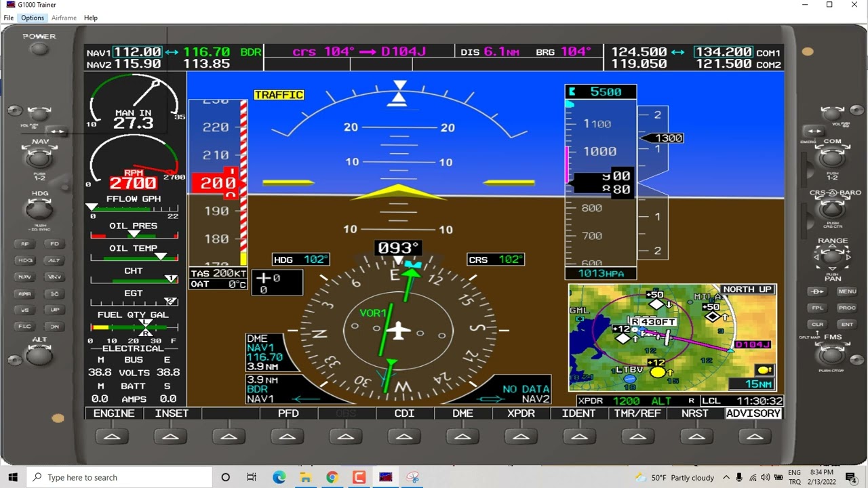This screenshot has width=868, height=488.
Task: Click the softkey arrow under PFD
Action: click(288, 437)
